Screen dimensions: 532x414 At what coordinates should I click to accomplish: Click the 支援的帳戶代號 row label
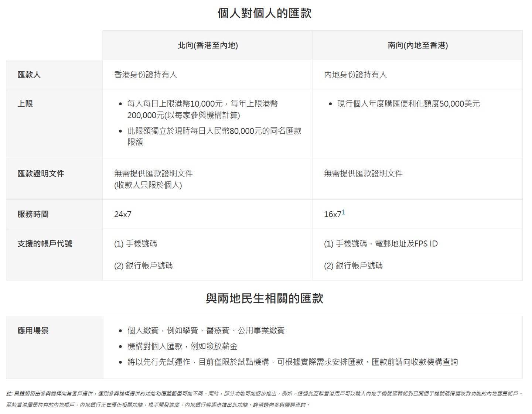click(x=44, y=243)
